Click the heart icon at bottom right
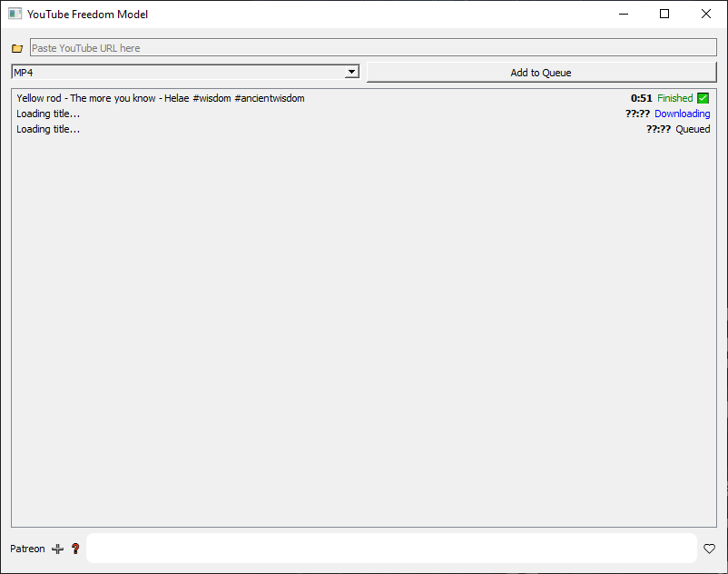The image size is (728, 574). tap(709, 549)
